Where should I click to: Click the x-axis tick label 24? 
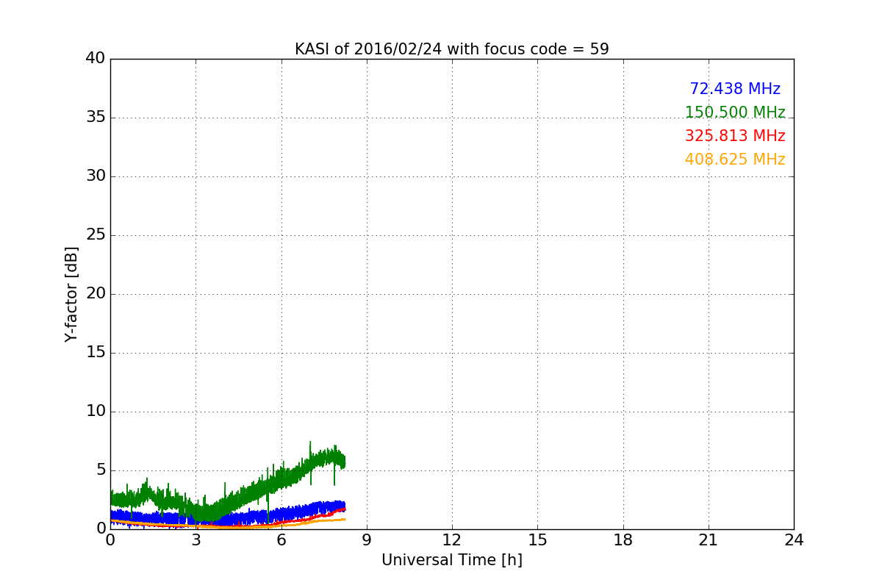794,540
